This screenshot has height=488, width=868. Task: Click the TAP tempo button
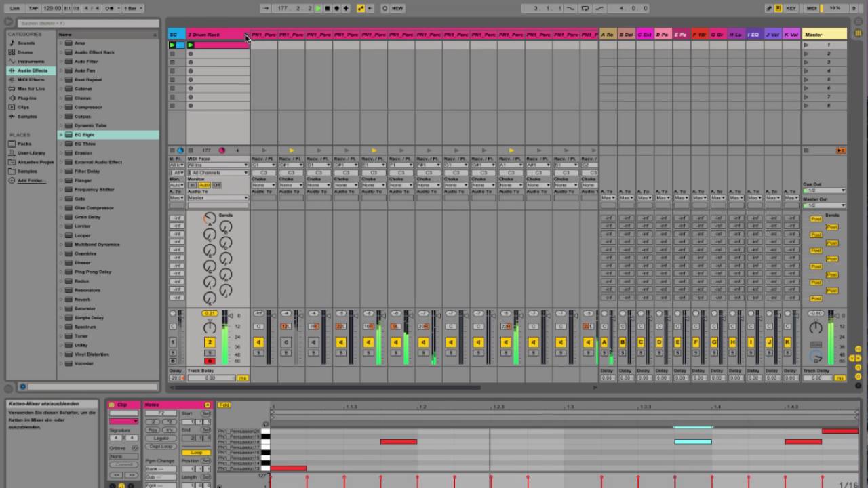[x=33, y=8]
